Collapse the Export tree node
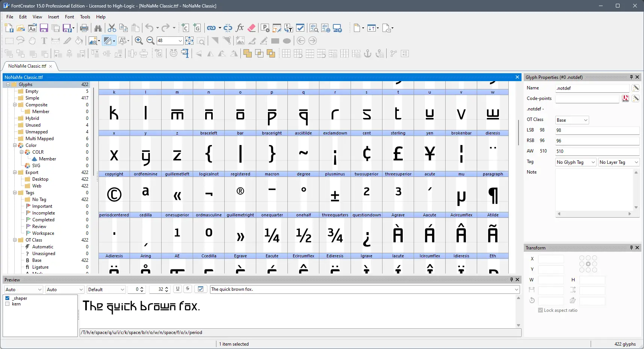 point(15,172)
